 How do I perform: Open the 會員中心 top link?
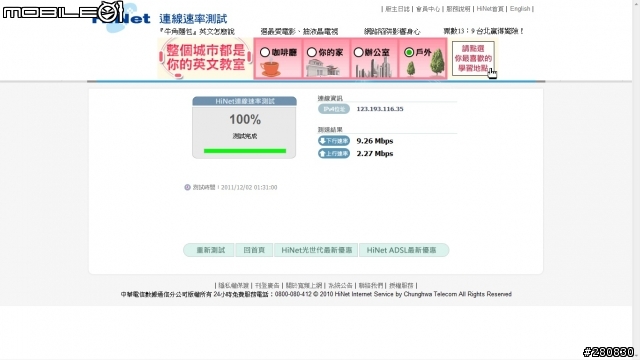point(428,9)
